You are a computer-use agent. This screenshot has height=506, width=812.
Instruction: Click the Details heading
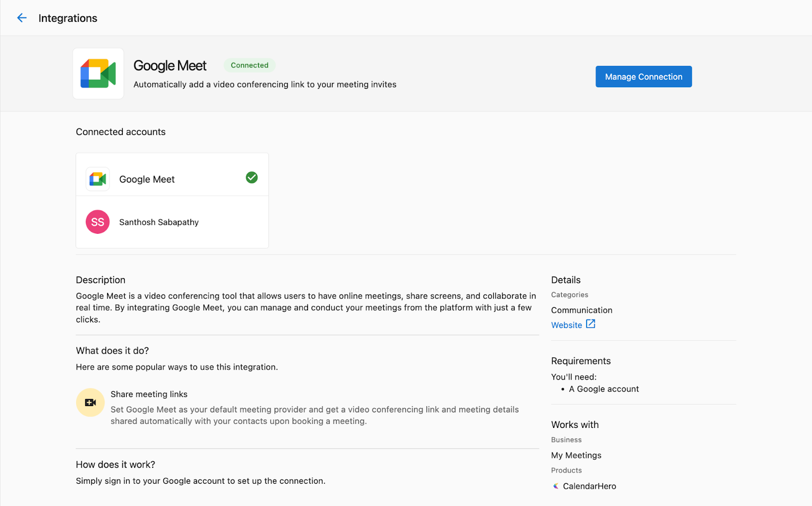pos(566,280)
